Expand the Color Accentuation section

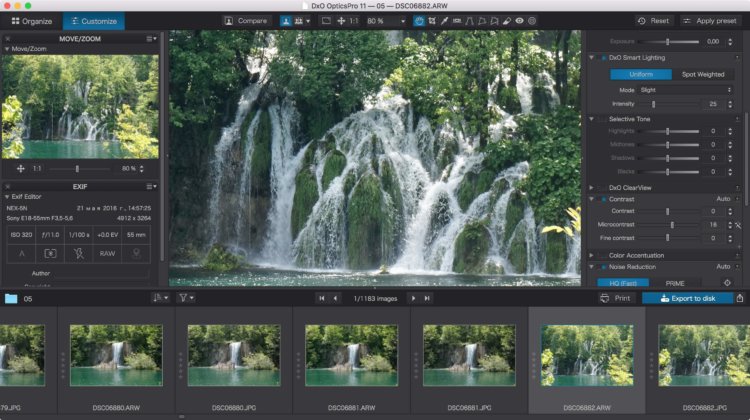(592, 256)
